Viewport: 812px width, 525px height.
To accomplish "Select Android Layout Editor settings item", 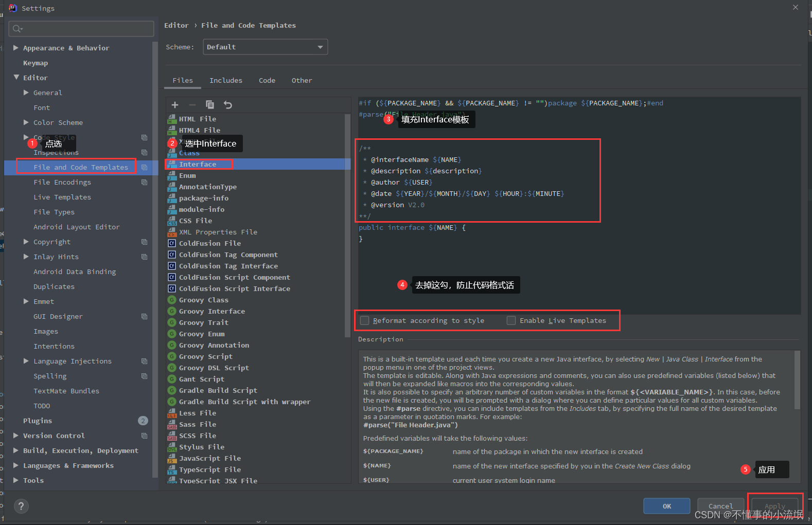I will click(x=77, y=227).
